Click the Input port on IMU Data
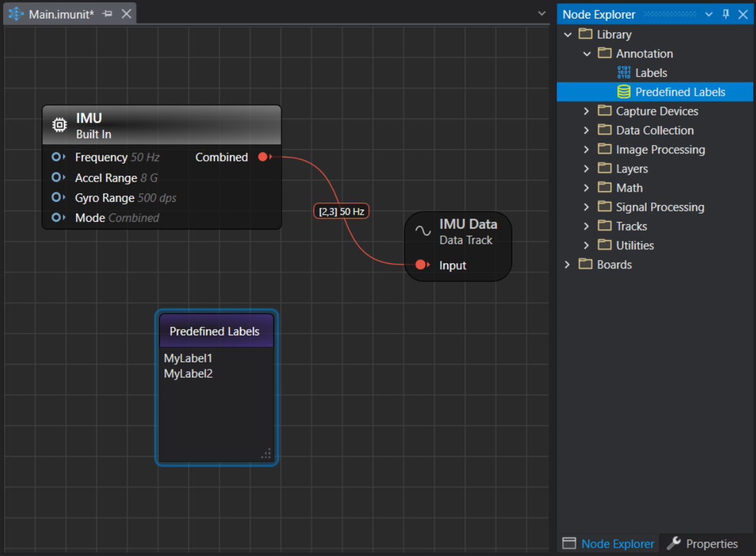 [421, 265]
